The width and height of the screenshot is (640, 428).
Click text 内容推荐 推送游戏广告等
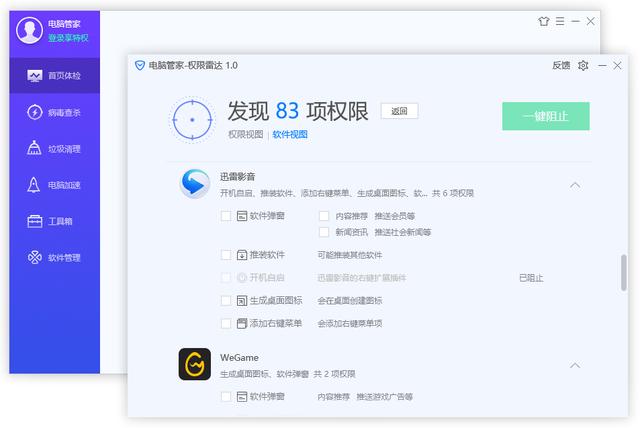(365, 397)
